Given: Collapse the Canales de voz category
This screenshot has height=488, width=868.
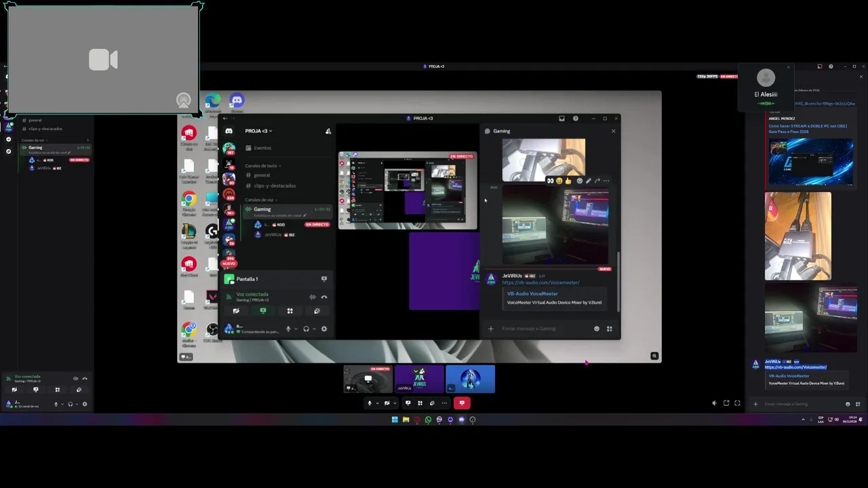Looking at the screenshot, I should coord(35,140).
